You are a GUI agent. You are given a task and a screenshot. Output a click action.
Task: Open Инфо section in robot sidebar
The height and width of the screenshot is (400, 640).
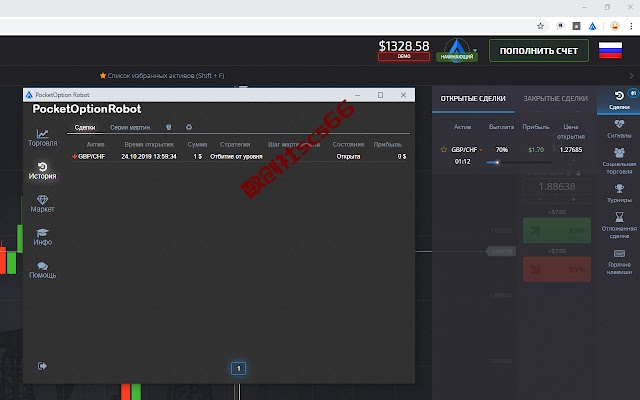tap(42, 237)
